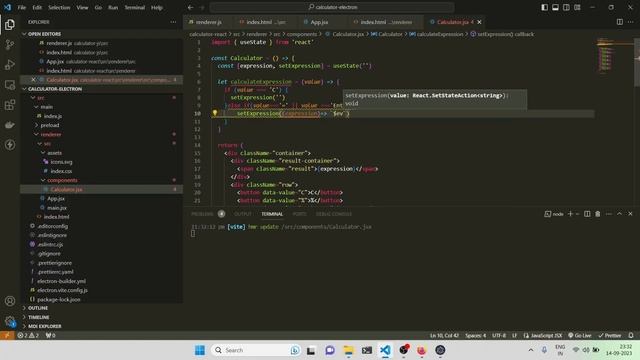Open terminal panel More Actions ellipsis
640x360 pixels.
click(609, 214)
